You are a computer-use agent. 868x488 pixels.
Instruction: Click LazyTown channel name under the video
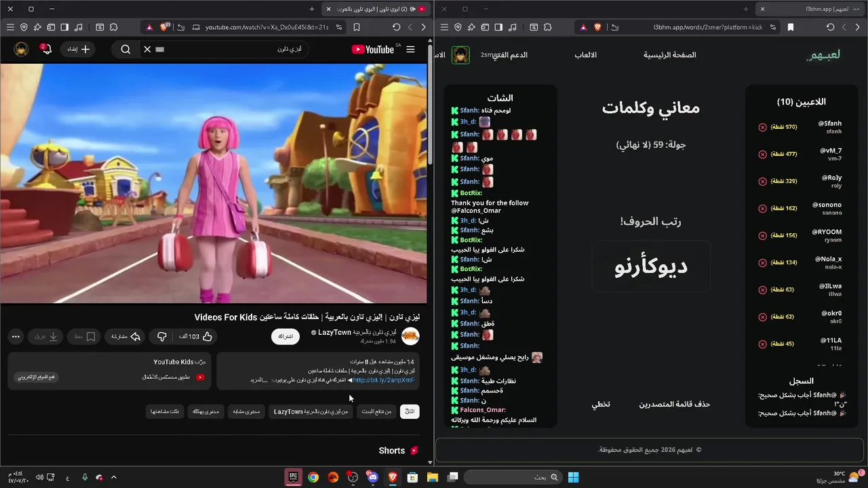(x=358, y=333)
